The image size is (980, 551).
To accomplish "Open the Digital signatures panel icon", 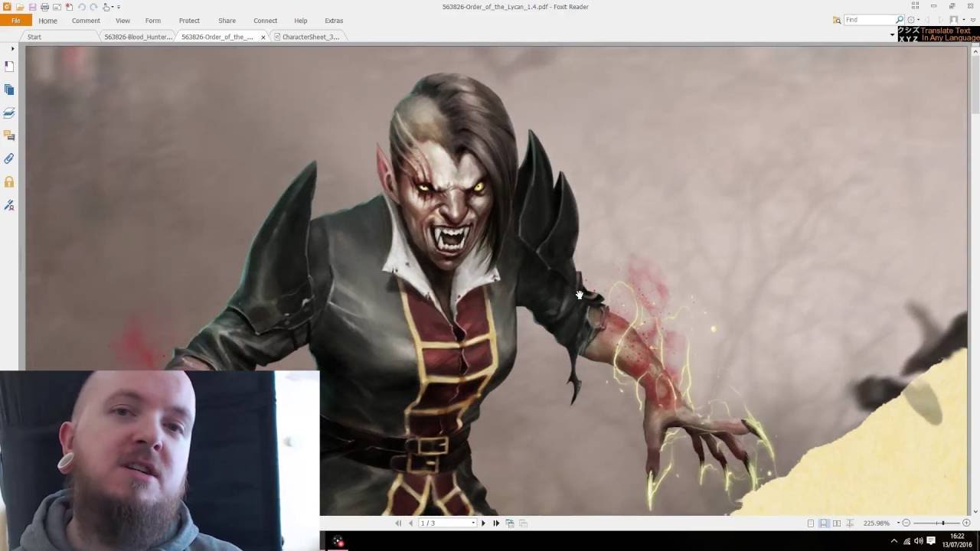I will [x=9, y=205].
